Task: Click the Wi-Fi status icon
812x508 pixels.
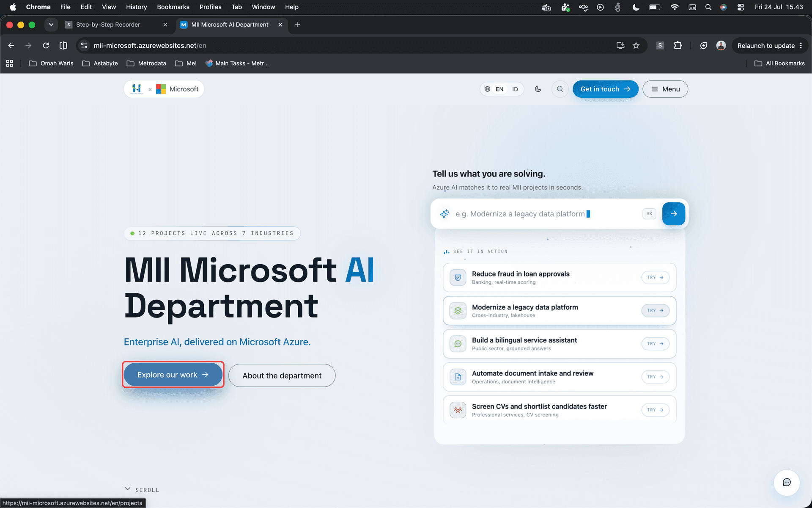Action: click(x=675, y=7)
